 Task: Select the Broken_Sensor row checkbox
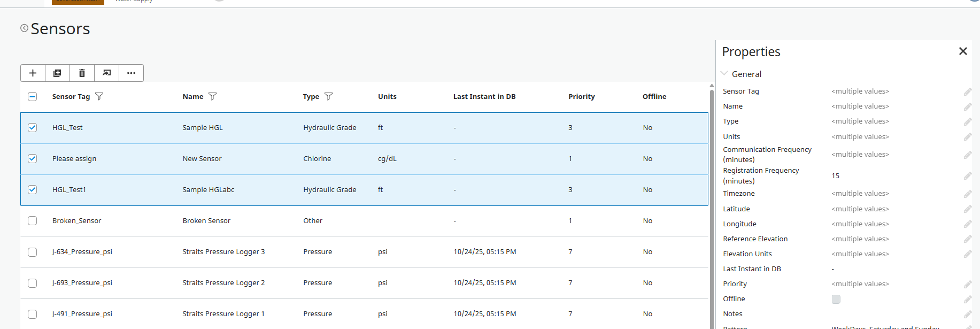(33, 221)
